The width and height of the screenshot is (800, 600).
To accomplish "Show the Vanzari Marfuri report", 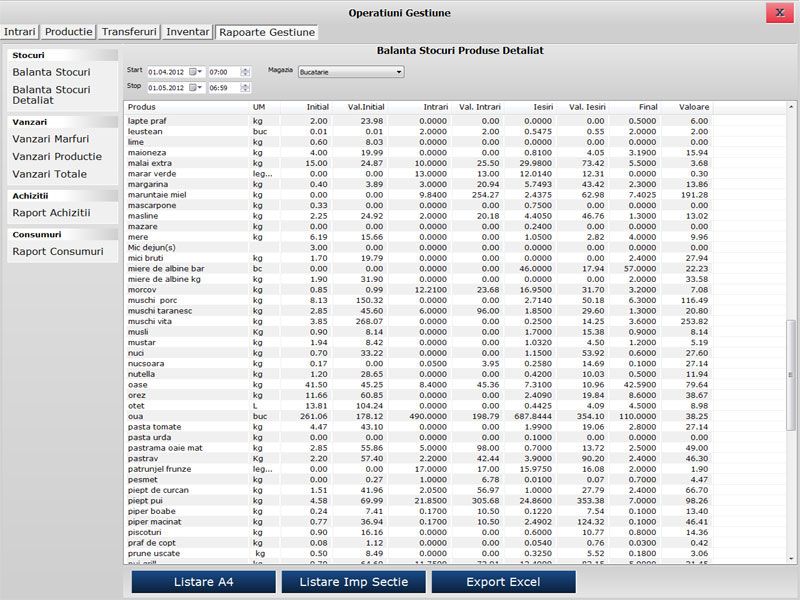I will tap(51, 139).
